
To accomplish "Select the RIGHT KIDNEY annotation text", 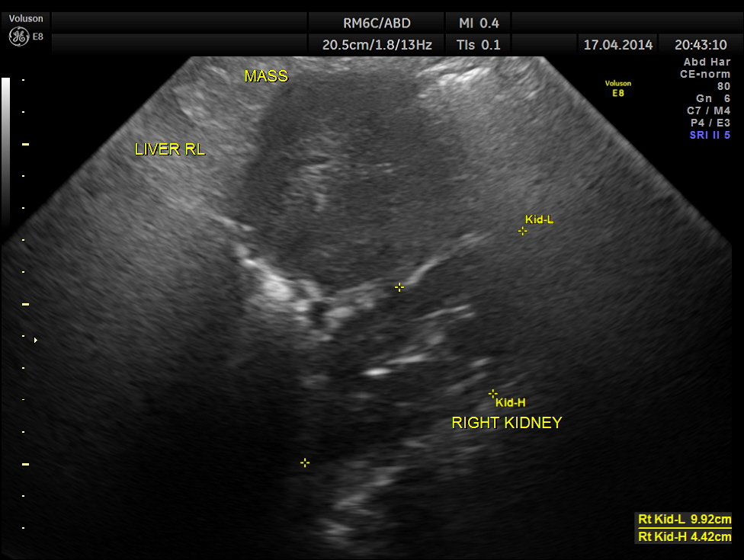I will pos(506,423).
